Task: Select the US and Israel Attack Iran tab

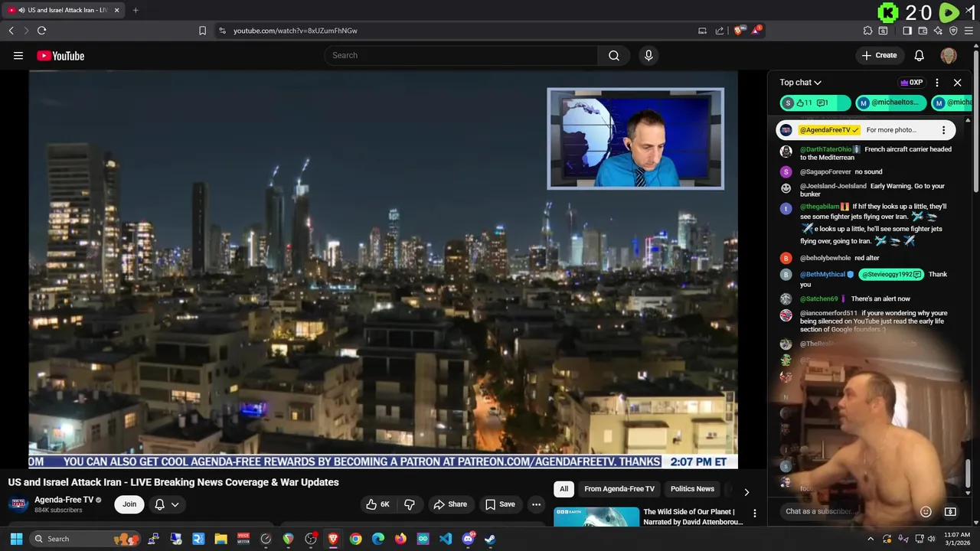Action: (x=63, y=10)
